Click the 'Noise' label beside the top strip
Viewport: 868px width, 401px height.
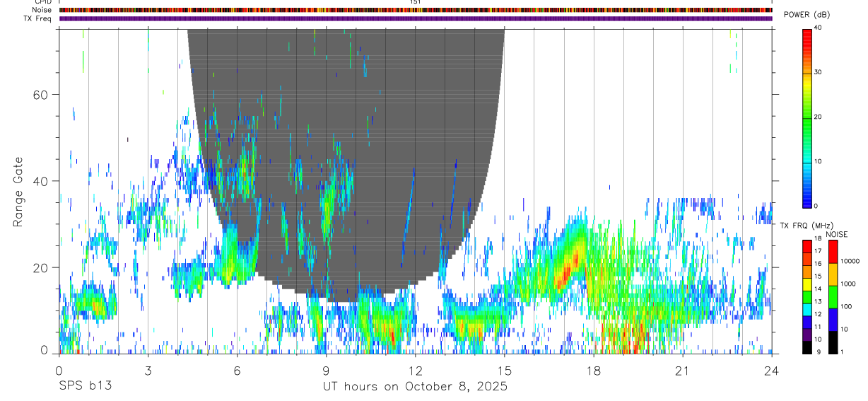42,10
